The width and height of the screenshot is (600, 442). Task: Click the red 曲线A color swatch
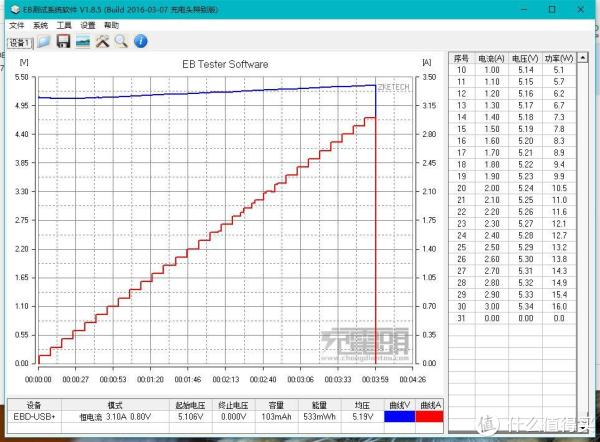click(429, 417)
